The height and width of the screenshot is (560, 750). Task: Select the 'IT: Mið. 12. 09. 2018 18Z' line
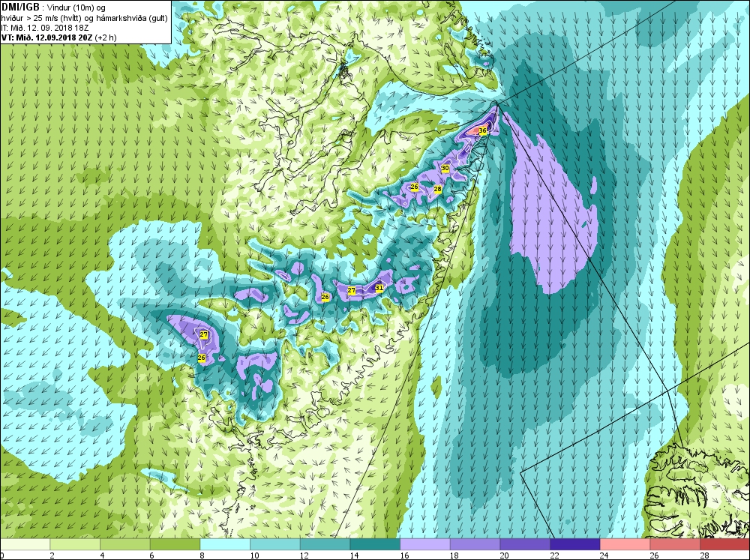(45, 28)
